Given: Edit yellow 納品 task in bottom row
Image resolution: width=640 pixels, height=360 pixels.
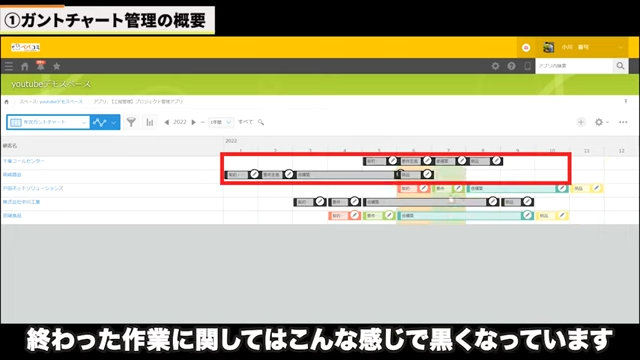Looking at the screenshot, I should (x=562, y=215).
